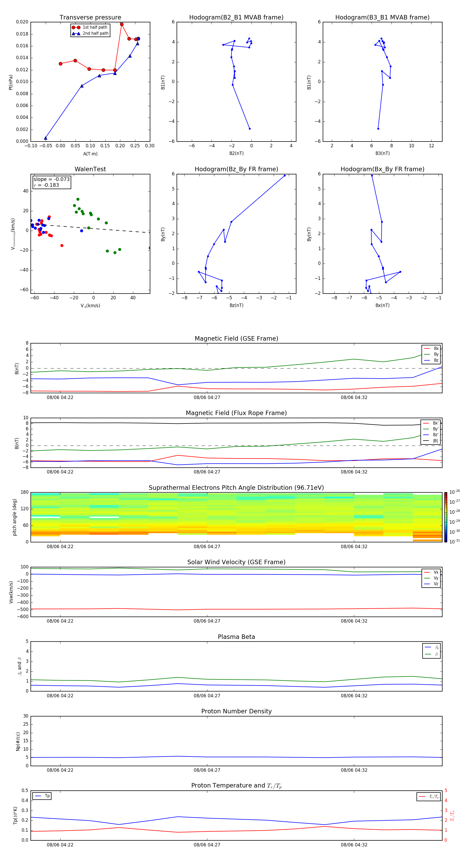Click 'B1(nT)' y-label of B2_B1 hodogram
Viewport: 473px width, 868px height.
[x=163, y=82]
